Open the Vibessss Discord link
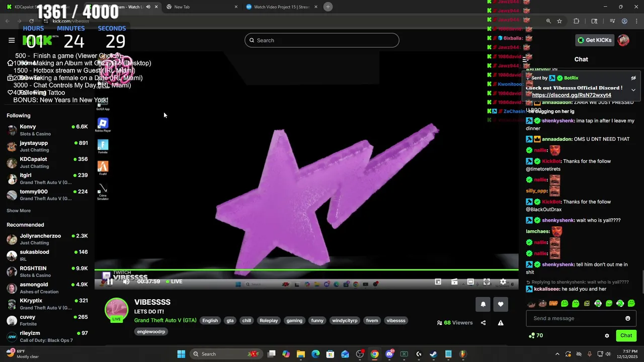644x362 pixels. pyautogui.click(x=572, y=95)
